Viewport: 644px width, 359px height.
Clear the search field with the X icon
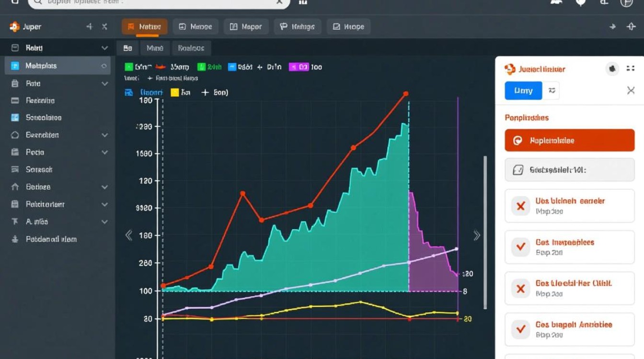[x=279, y=2]
